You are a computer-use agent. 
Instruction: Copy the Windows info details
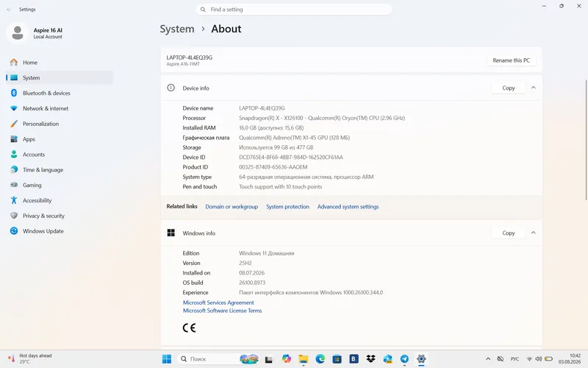508,233
